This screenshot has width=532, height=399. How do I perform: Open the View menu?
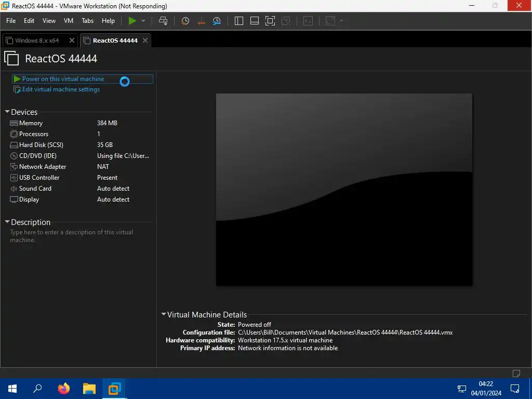coord(49,21)
